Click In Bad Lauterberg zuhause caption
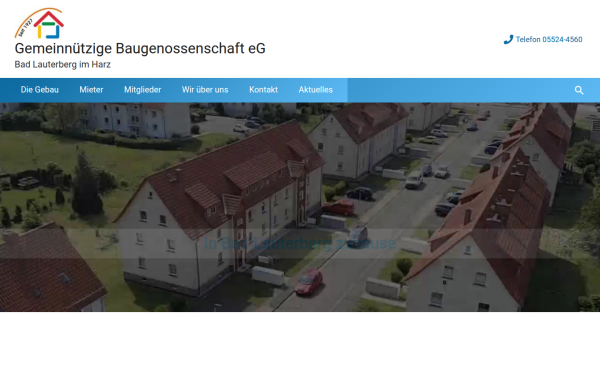Screen dimensions: 600x375 [300, 243]
